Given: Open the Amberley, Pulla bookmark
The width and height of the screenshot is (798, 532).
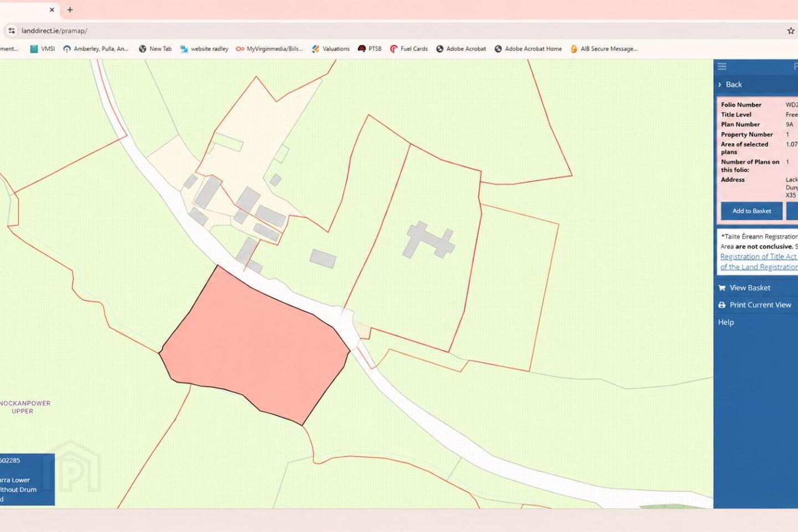Looking at the screenshot, I should point(96,49).
